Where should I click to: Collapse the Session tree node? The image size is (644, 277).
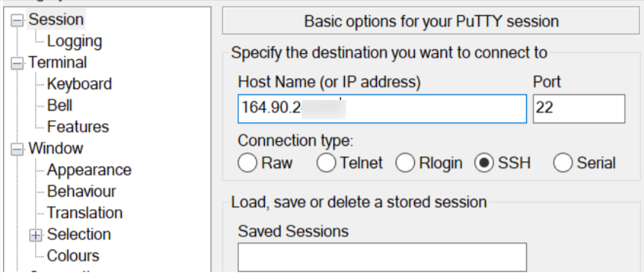[x=17, y=20]
